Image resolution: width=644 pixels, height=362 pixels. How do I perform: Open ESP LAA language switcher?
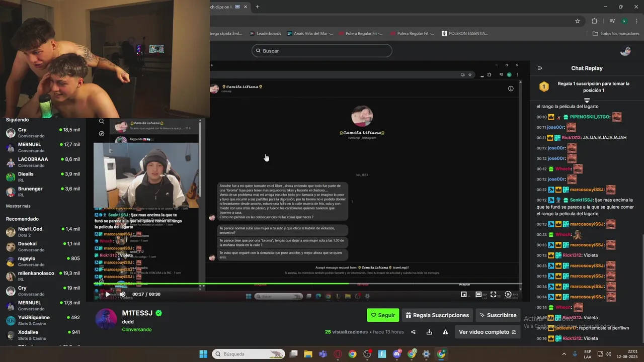(588, 354)
